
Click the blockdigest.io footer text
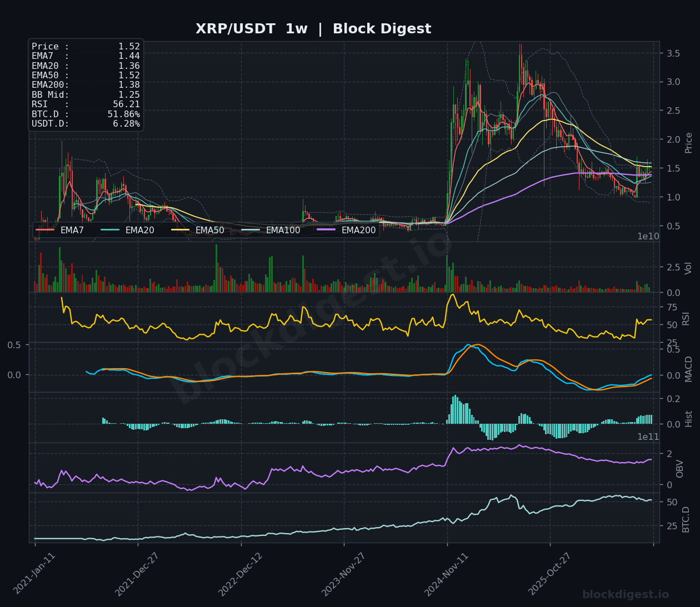626,595
